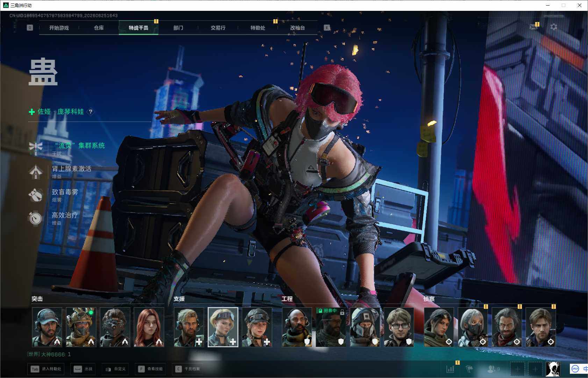Open the settings gear icon
The image size is (588, 378).
click(x=554, y=27)
